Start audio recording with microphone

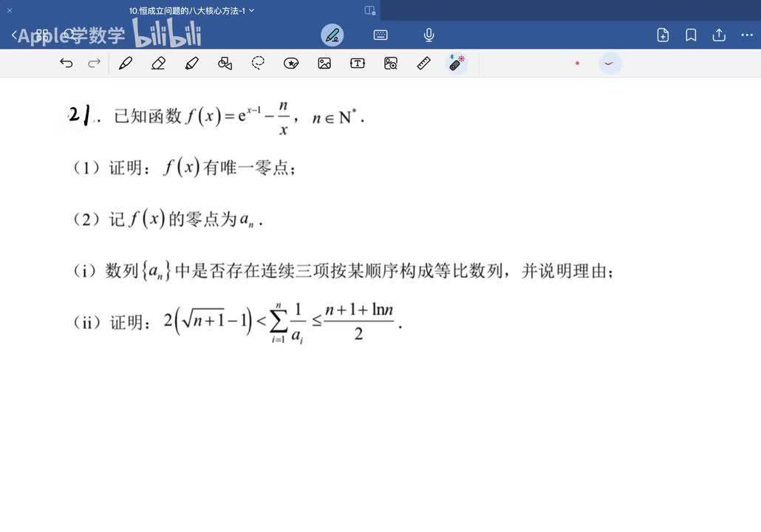[x=429, y=35]
